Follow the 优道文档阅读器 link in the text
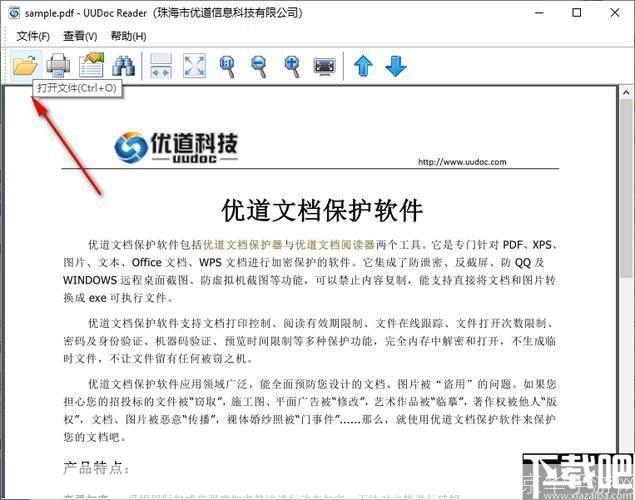 click(x=334, y=243)
